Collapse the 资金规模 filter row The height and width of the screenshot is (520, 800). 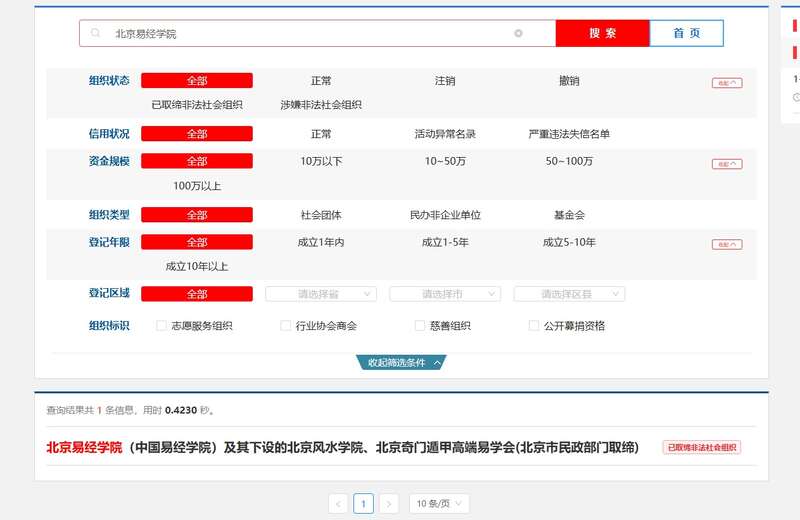click(726, 164)
